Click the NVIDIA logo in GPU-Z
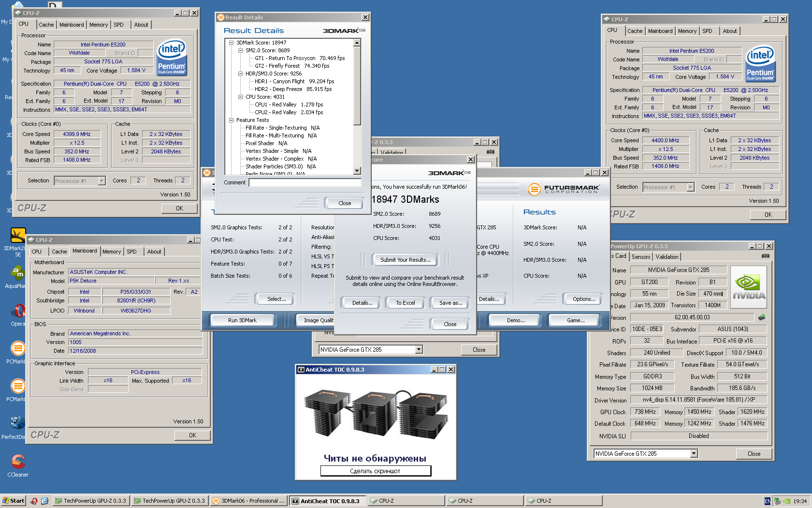 [x=749, y=288]
